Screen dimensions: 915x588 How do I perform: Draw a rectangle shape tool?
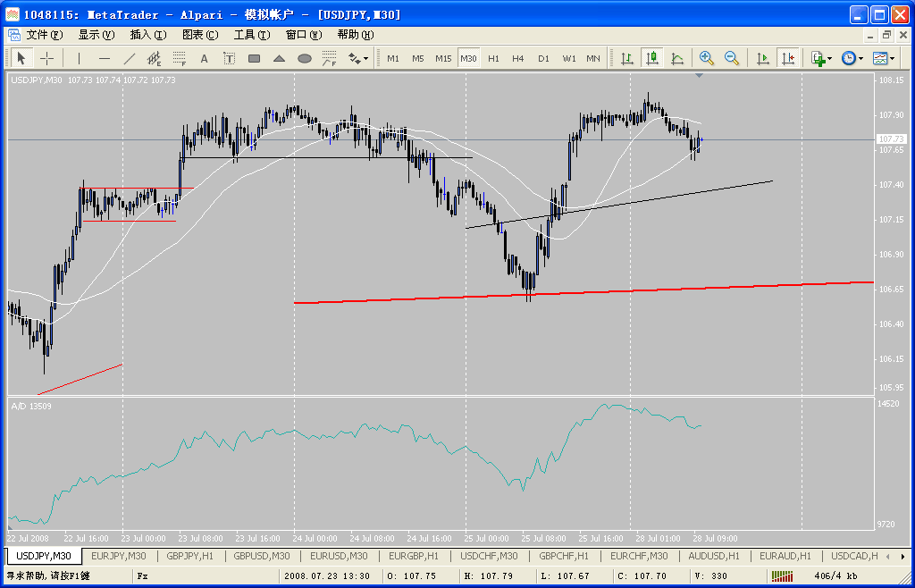point(254,58)
